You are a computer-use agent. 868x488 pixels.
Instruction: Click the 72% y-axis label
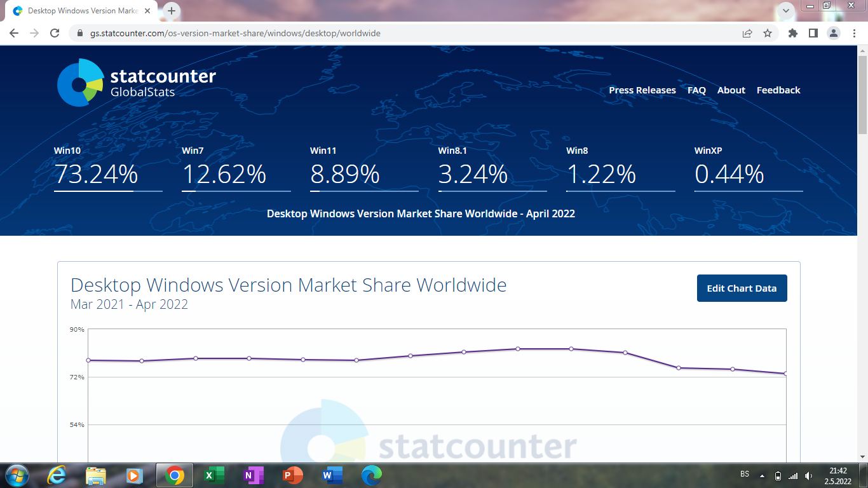(x=77, y=377)
